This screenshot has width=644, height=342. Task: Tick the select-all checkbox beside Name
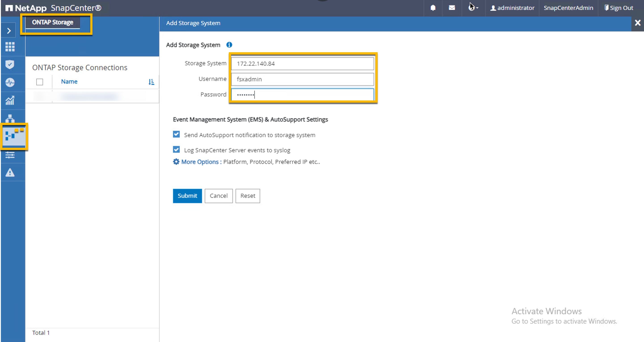tap(40, 82)
